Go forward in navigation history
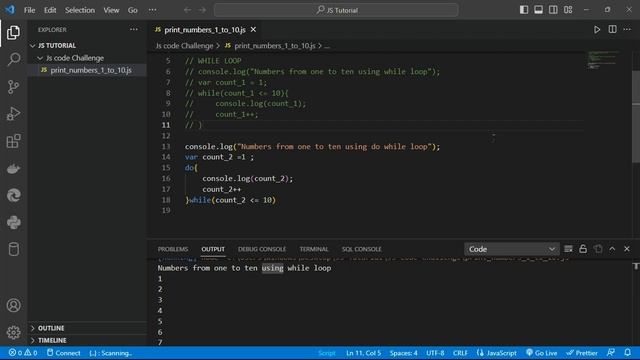 point(202,10)
